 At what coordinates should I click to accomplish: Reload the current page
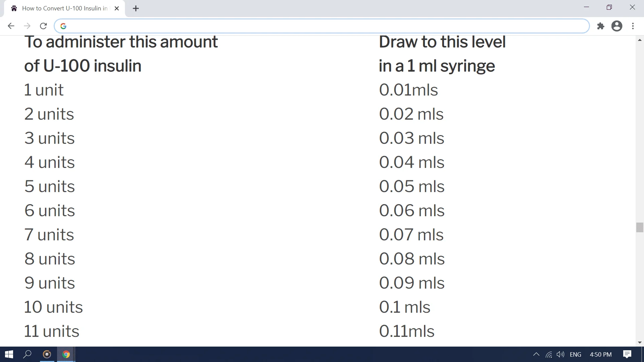click(x=43, y=26)
